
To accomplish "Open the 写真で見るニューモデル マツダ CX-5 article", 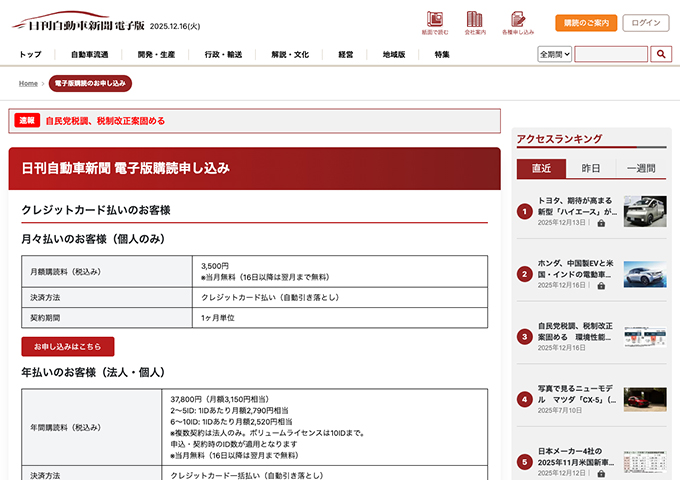I will (x=577, y=394).
